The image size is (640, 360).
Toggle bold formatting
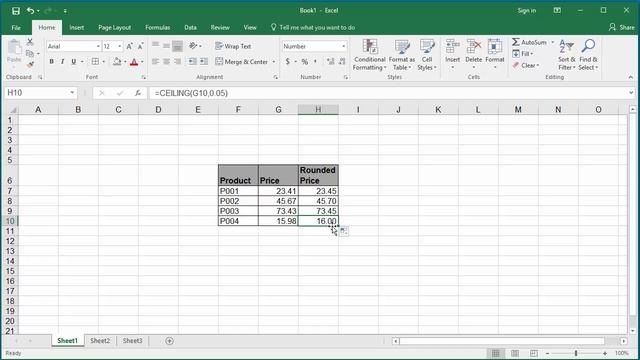pyautogui.click(x=51, y=62)
